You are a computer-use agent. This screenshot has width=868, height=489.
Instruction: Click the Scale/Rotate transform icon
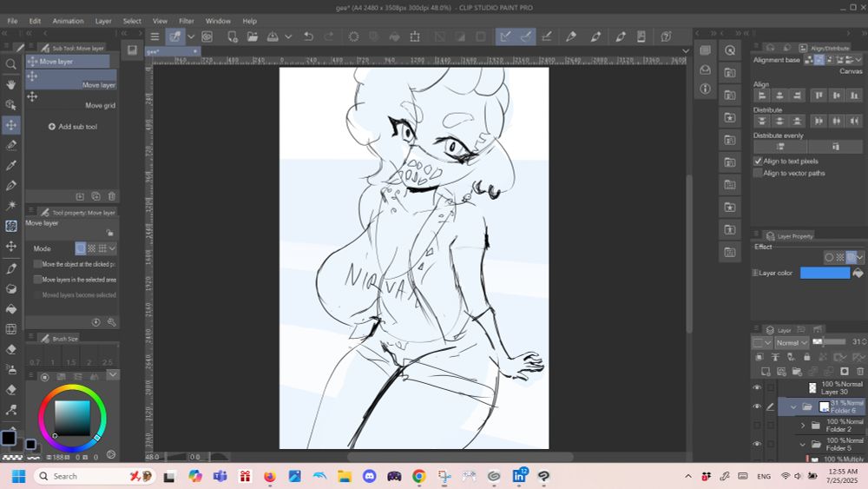tap(415, 36)
